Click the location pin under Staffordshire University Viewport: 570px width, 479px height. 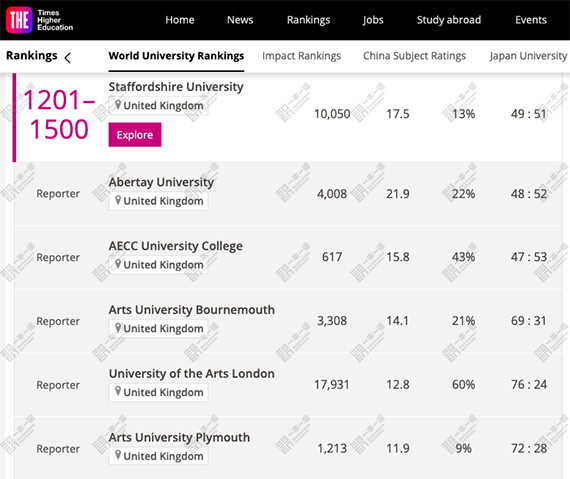118,105
